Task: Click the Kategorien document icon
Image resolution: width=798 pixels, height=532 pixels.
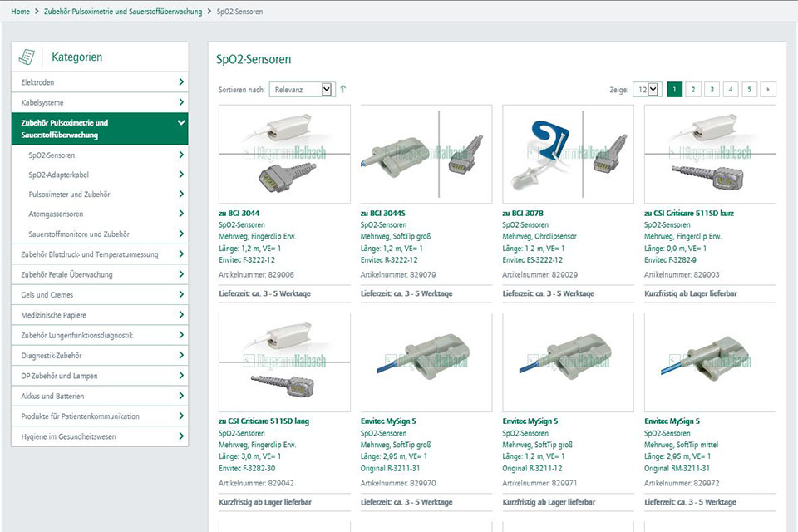Action: point(27,57)
